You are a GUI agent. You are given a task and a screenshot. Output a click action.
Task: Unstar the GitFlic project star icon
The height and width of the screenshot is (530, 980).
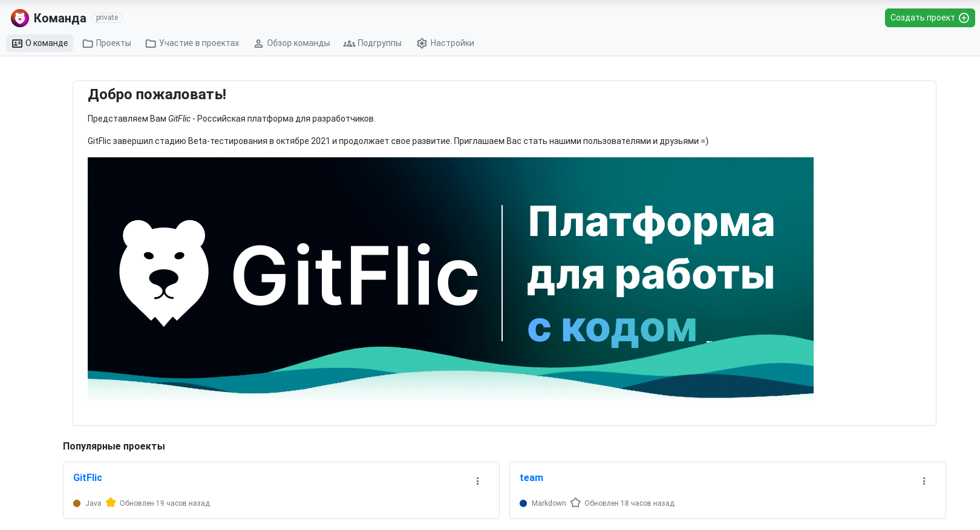click(x=111, y=502)
